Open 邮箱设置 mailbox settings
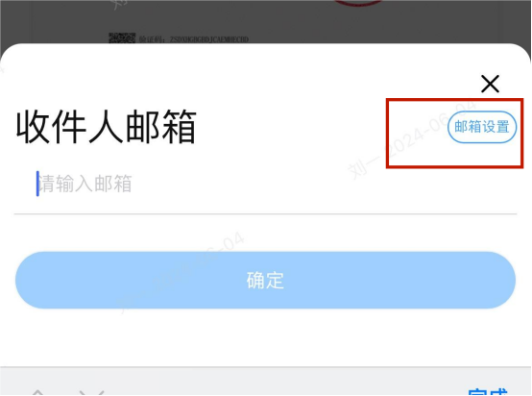The image size is (532, 396). click(482, 127)
